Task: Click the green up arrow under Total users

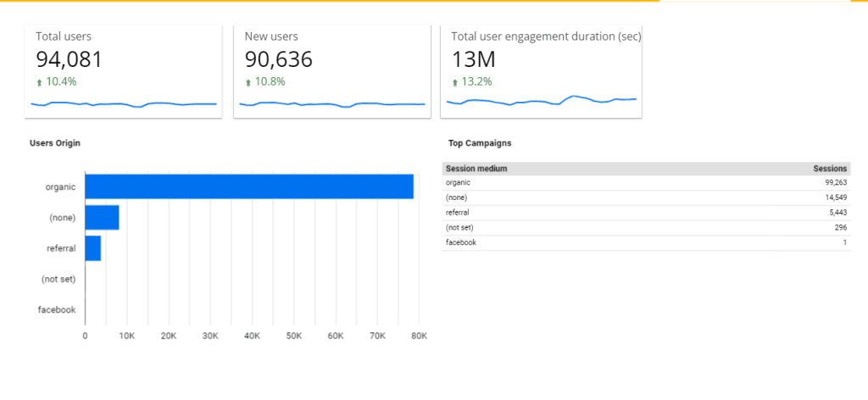Action: [x=39, y=83]
